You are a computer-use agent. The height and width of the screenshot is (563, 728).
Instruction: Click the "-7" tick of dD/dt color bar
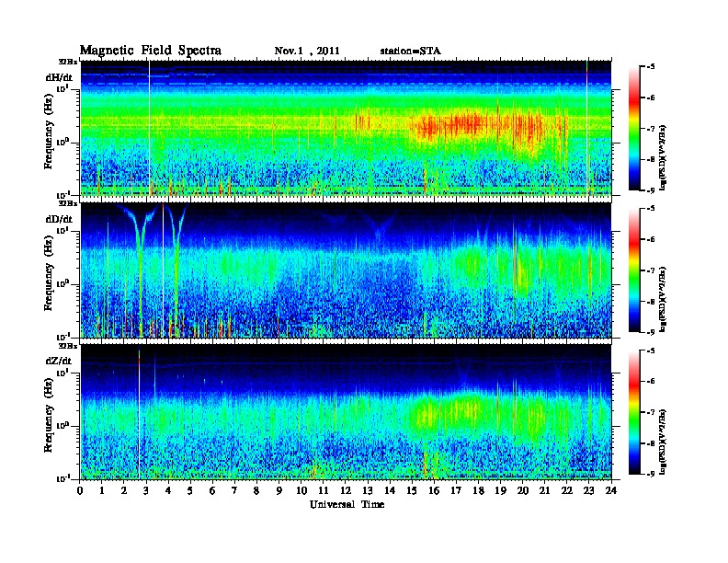point(651,270)
